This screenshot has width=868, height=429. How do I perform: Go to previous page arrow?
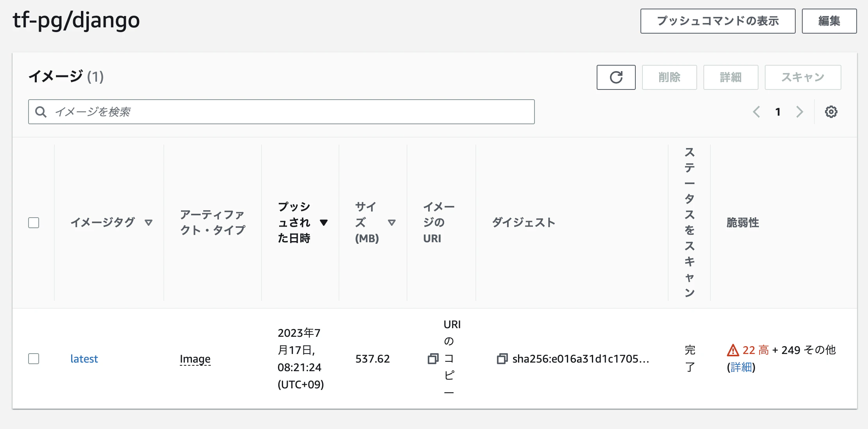(757, 112)
